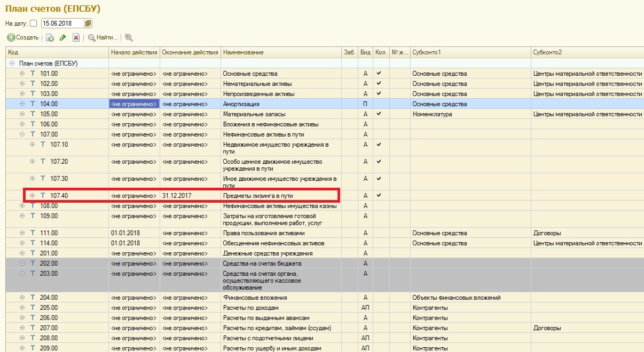
Task: Toggle quantity checkmark for account 105.00
Action: pos(379,114)
